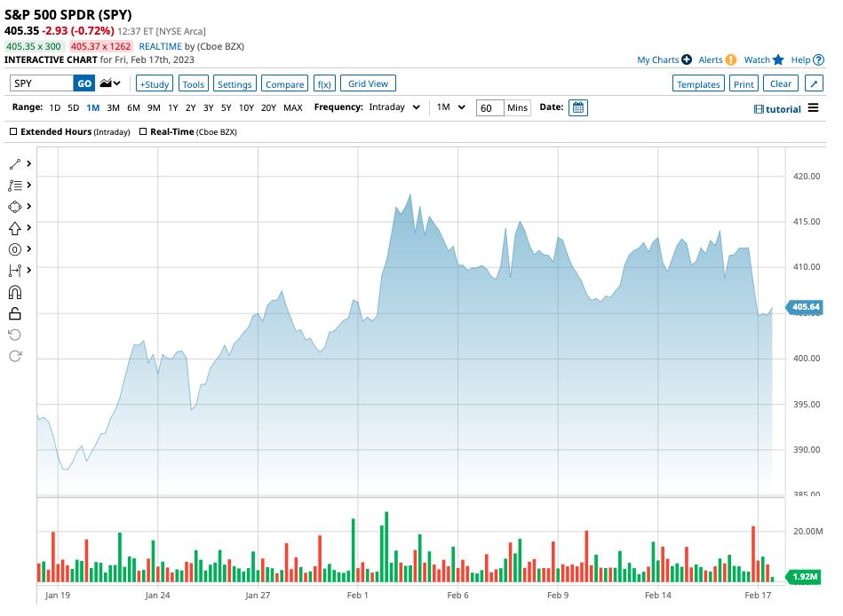Image resolution: width=843 pixels, height=616 pixels.
Task: Click the Print button
Action: click(744, 83)
